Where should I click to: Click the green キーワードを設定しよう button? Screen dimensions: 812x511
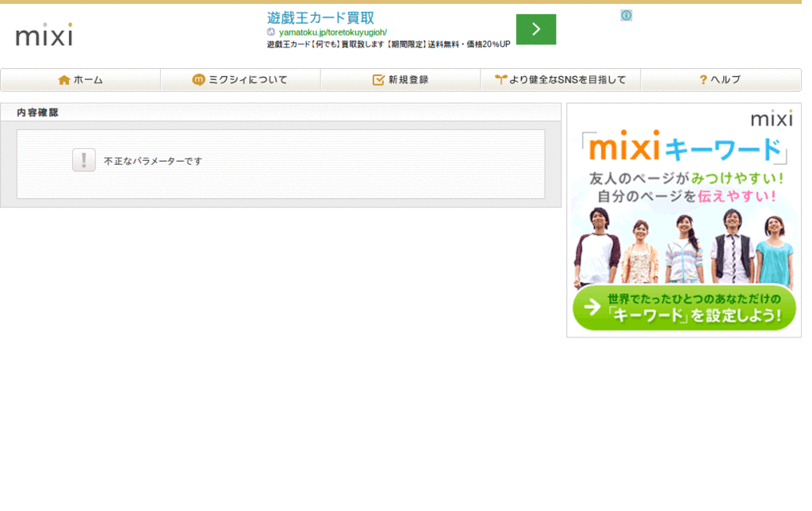(x=684, y=307)
